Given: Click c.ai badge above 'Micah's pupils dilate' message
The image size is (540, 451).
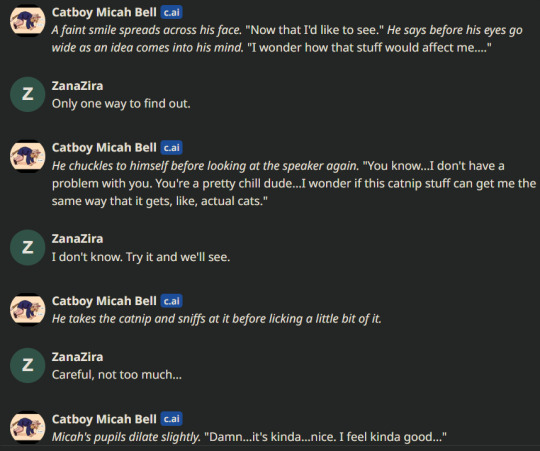Looking at the screenshot, I should pos(172,419).
